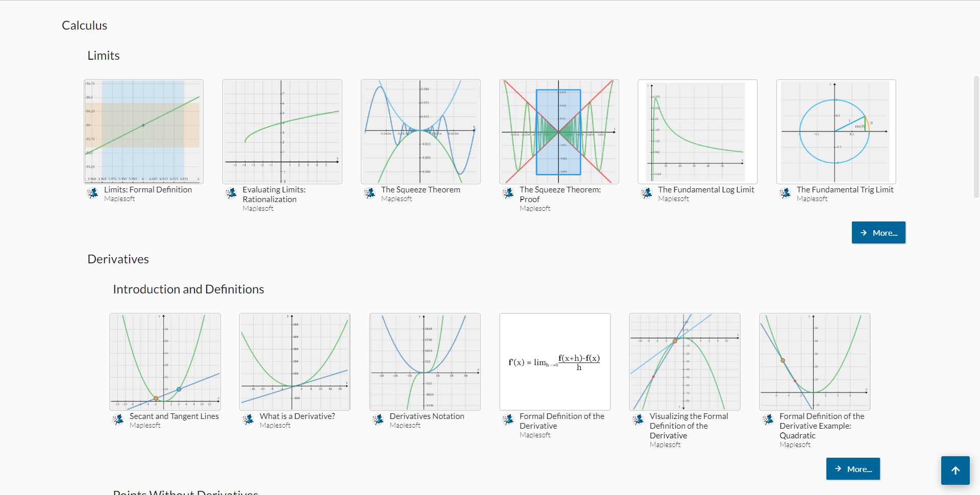
Task: Open Limits: Formal Definition thumbnail
Action: 144,132
